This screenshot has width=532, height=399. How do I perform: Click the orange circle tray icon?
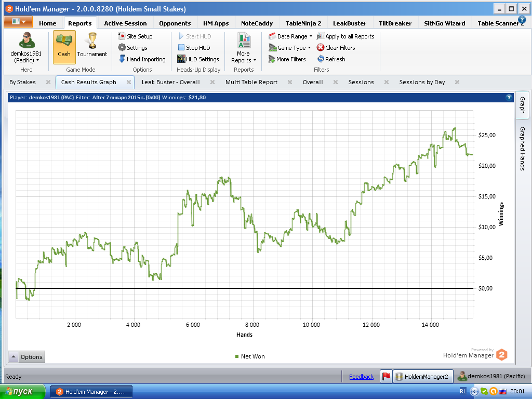494,391
